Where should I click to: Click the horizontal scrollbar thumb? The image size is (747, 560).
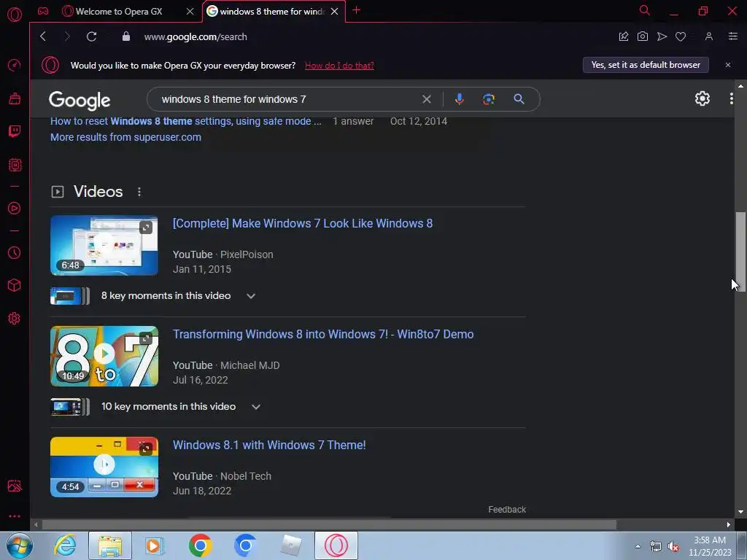[329, 525]
